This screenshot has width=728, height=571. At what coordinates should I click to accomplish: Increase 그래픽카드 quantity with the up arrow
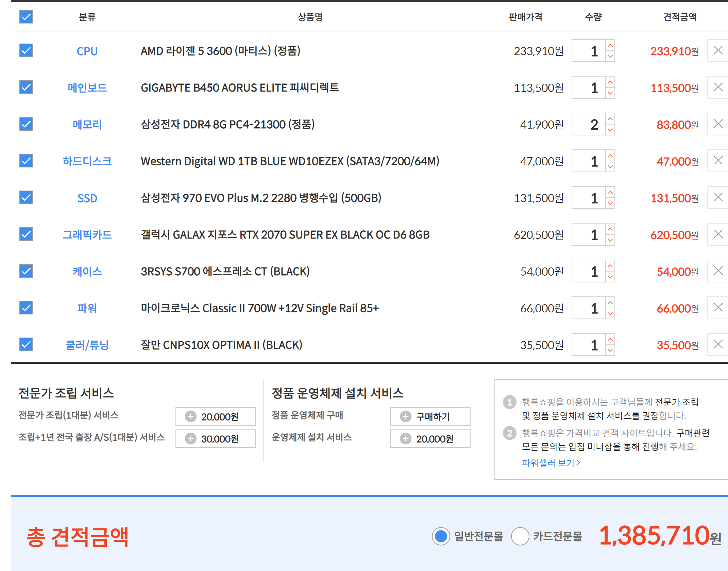click(610, 229)
